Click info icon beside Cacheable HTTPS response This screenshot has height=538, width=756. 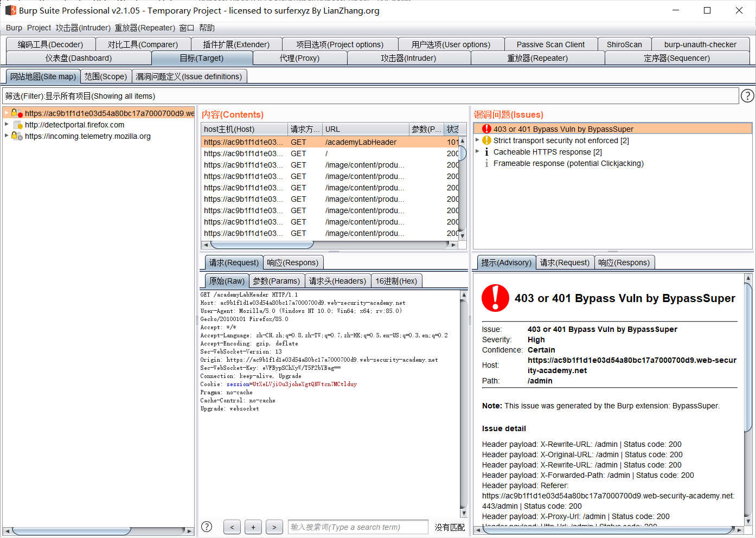(x=486, y=152)
